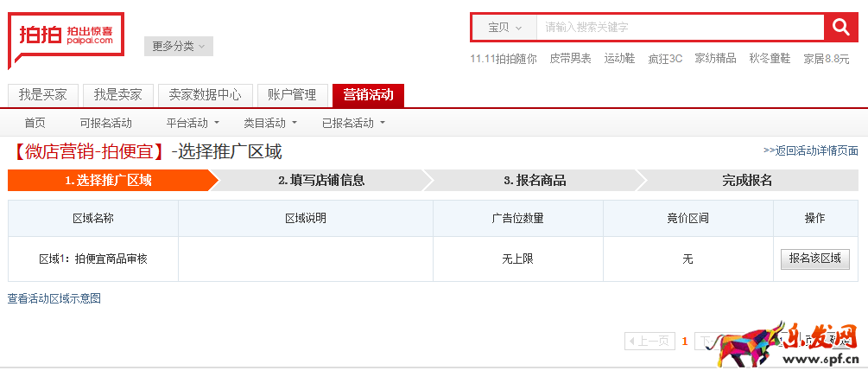Click the red search magnifier button
This screenshot has width=868, height=377.
[840, 28]
